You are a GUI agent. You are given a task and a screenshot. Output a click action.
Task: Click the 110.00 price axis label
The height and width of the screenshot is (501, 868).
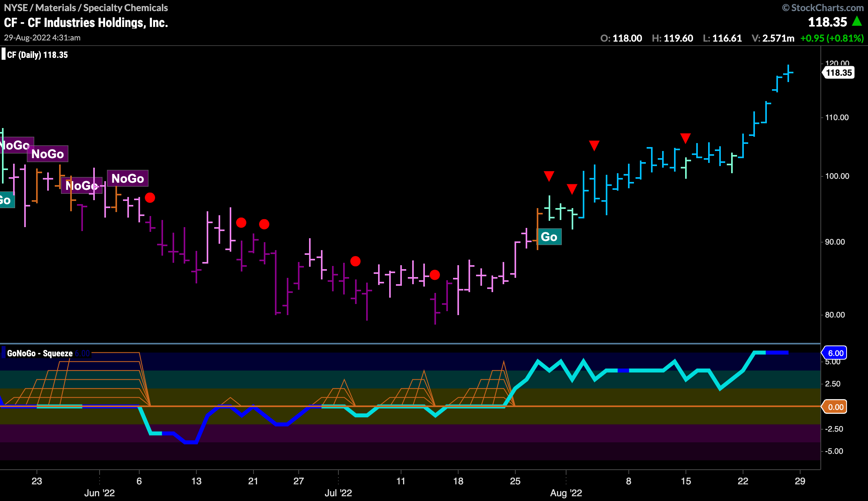(837, 117)
